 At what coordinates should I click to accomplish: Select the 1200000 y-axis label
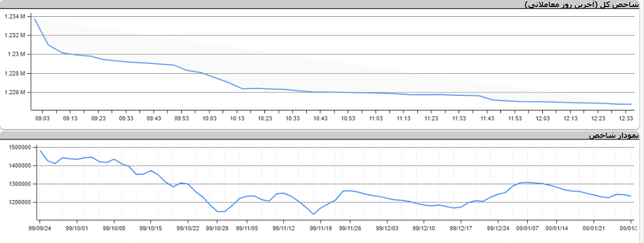18,203
